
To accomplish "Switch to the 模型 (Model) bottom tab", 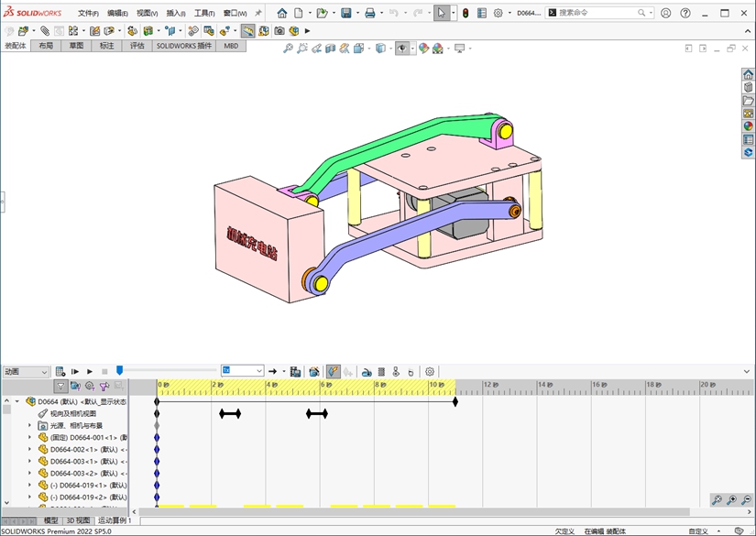I will [x=51, y=520].
